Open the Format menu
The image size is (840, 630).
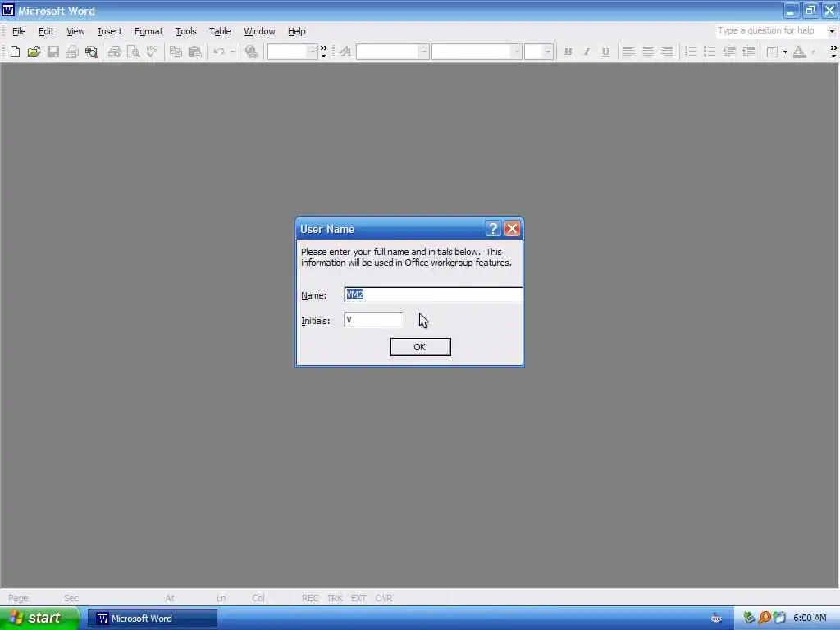click(x=148, y=31)
